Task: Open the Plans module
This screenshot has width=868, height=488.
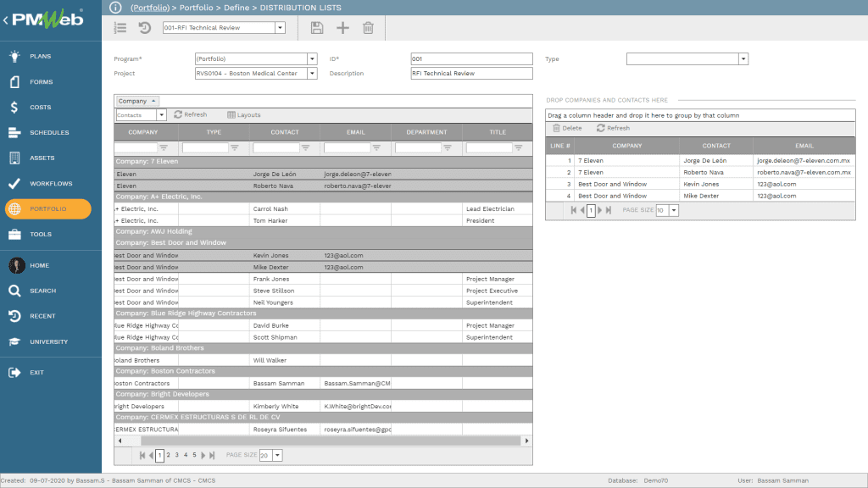Action: (x=40, y=56)
